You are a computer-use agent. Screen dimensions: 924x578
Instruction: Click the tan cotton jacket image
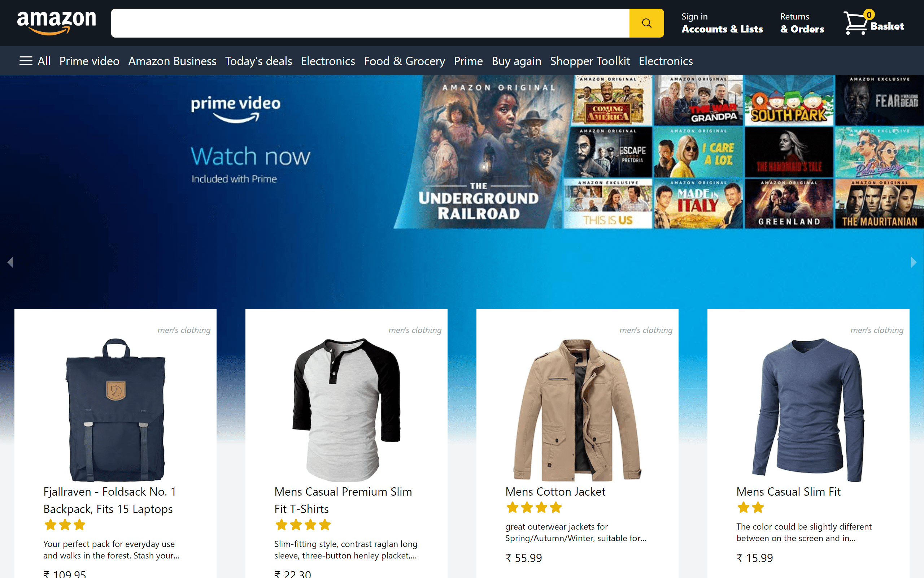(577, 410)
